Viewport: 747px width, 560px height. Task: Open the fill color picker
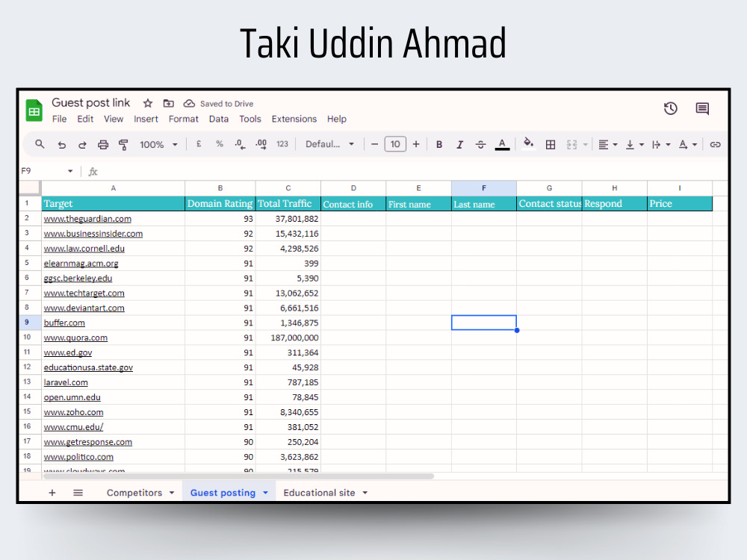[x=528, y=144]
